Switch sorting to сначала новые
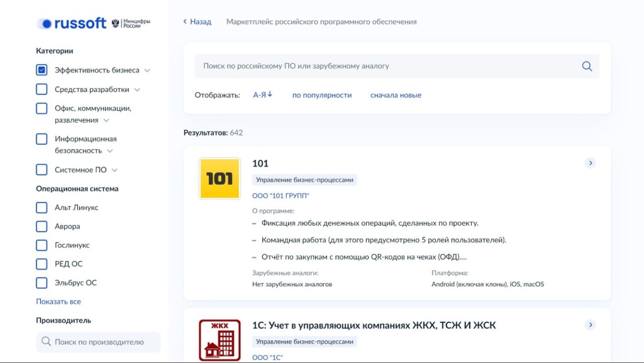This screenshot has width=644, height=363. 395,94
